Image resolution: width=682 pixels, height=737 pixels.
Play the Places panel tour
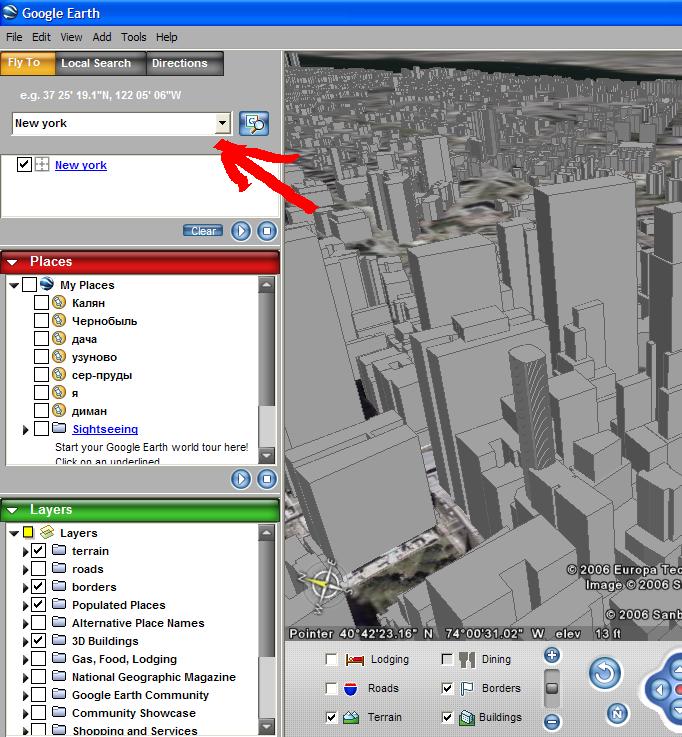pyautogui.click(x=241, y=479)
